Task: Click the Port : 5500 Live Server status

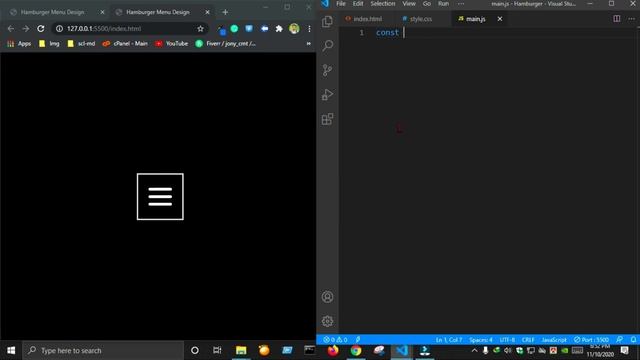Action: point(591,340)
